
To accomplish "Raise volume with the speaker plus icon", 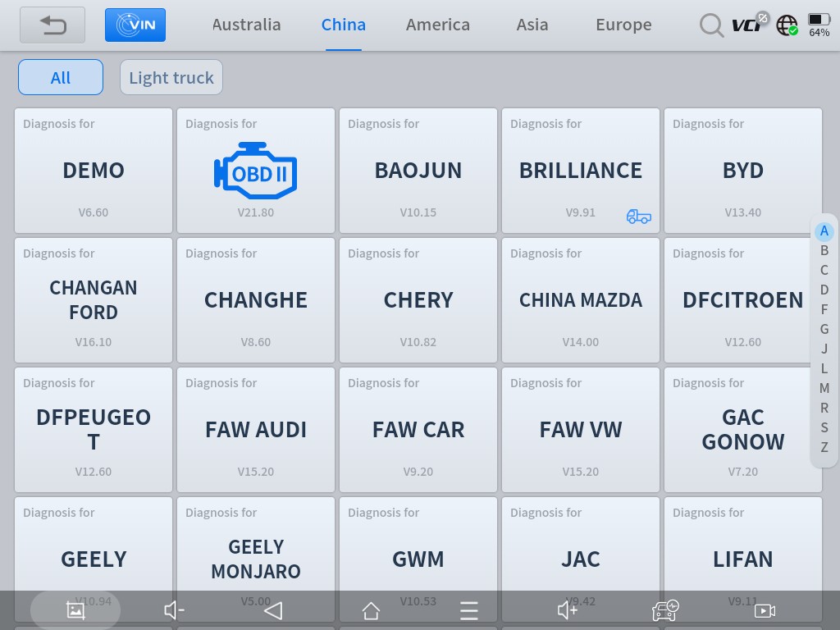I will [x=567, y=610].
